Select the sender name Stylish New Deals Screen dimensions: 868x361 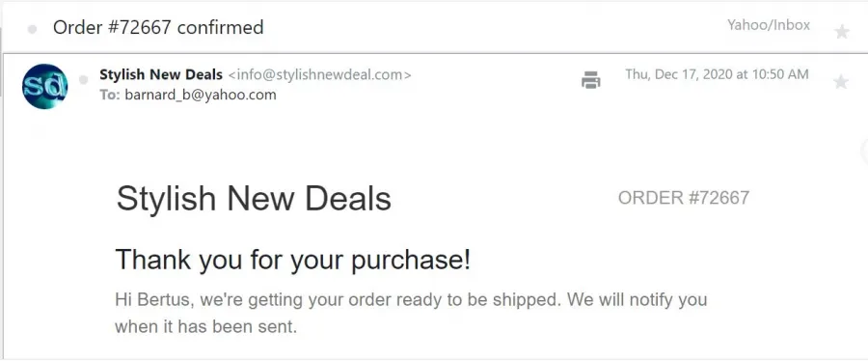pyautogui.click(x=161, y=74)
